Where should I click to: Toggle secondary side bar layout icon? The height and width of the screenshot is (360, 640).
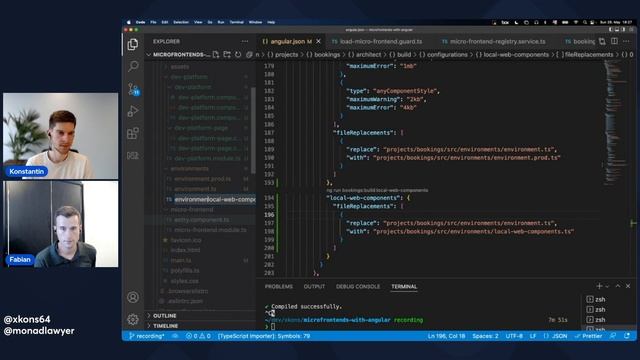point(623,29)
